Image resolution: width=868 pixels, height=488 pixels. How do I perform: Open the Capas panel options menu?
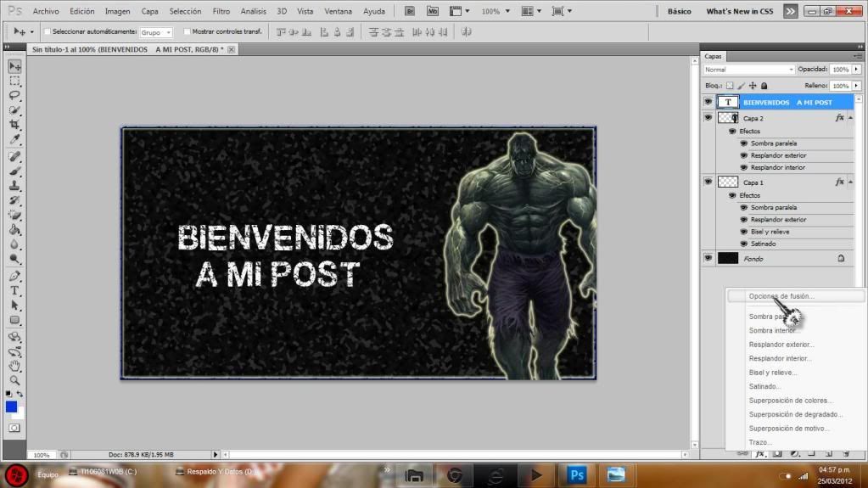tap(858, 57)
